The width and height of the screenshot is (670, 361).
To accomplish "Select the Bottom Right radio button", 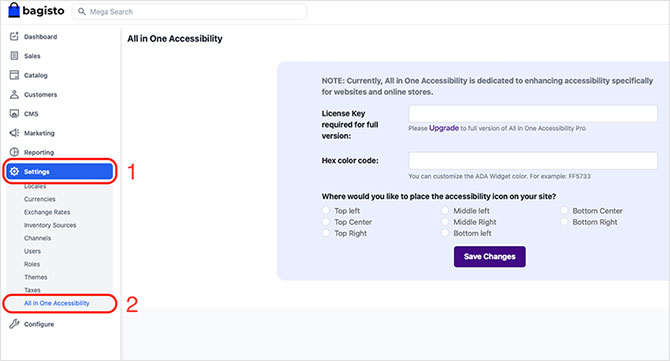I will [x=564, y=221].
